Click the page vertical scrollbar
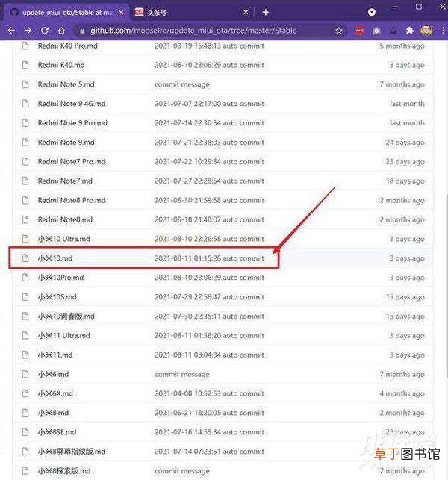Viewport: 448px width, 480px height. (447, 284)
